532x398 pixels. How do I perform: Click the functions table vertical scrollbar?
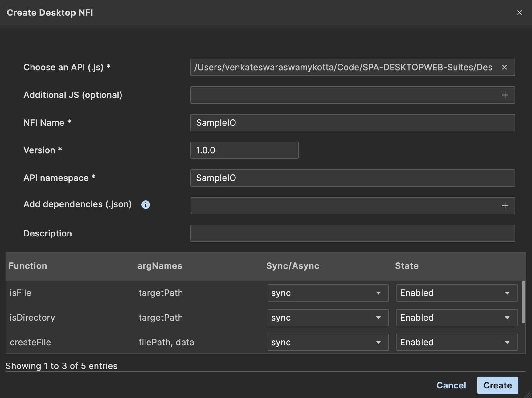coord(523,302)
